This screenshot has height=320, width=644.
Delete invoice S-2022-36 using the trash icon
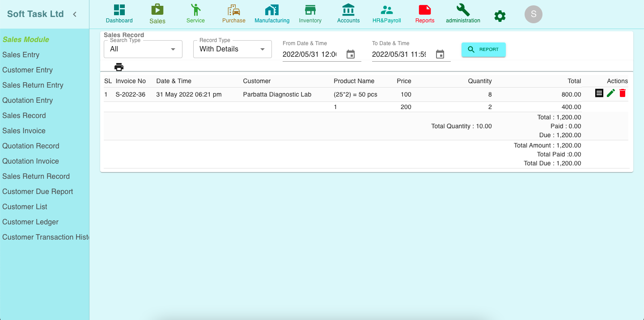pos(623,93)
